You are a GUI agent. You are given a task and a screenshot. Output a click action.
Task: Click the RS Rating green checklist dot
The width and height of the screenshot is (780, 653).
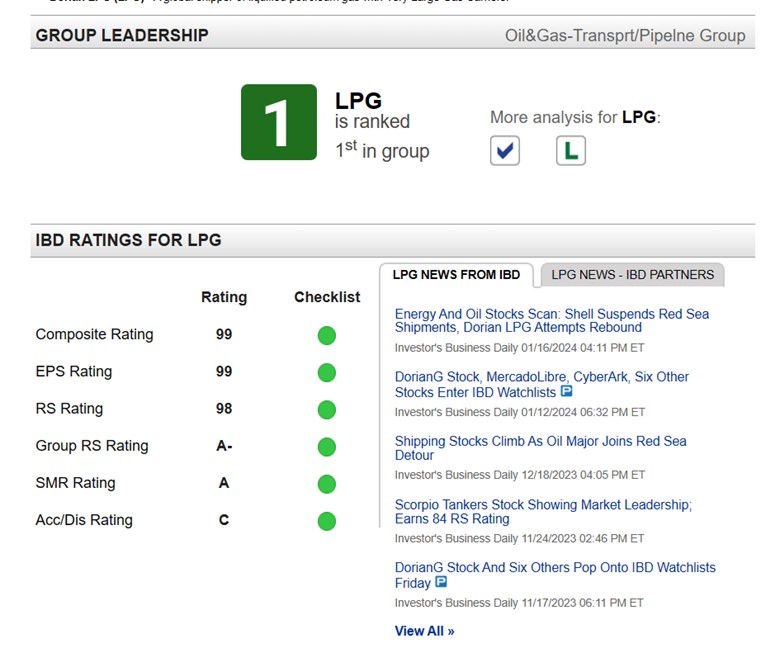pyautogui.click(x=327, y=410)
